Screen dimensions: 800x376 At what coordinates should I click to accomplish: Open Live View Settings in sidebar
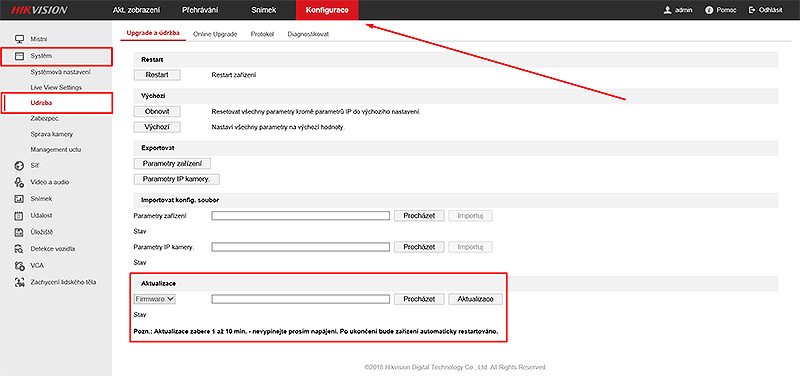click(x=56, y=87)
